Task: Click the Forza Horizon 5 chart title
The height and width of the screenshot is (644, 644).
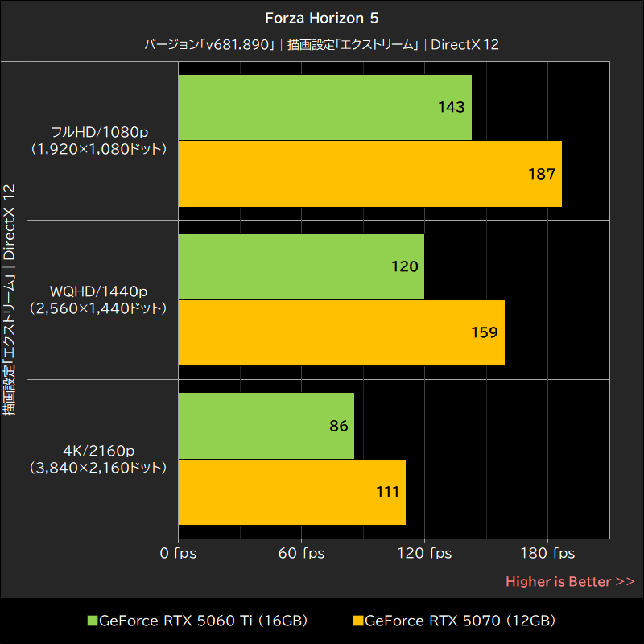Action: click(x=321, y=18)
